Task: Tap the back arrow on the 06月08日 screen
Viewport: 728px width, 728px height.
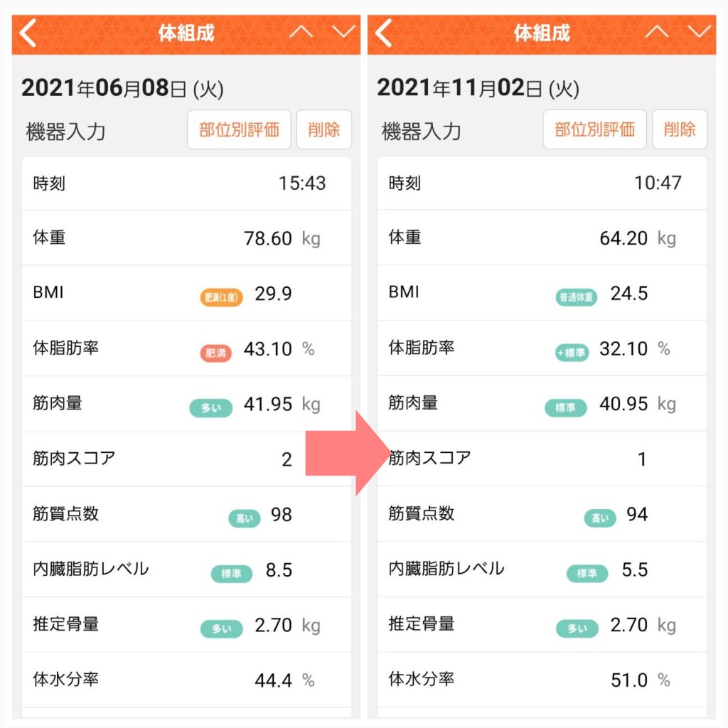Action: tap(28, 33)
